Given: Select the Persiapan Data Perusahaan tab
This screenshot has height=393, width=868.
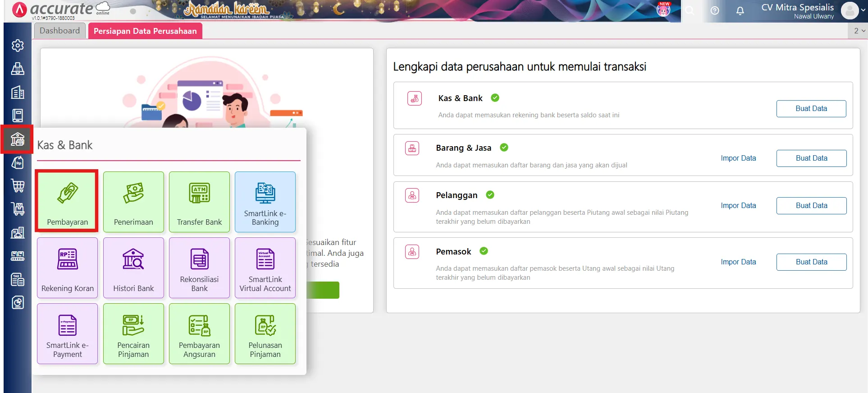Looking at the screenshot, I should point(145,31).
